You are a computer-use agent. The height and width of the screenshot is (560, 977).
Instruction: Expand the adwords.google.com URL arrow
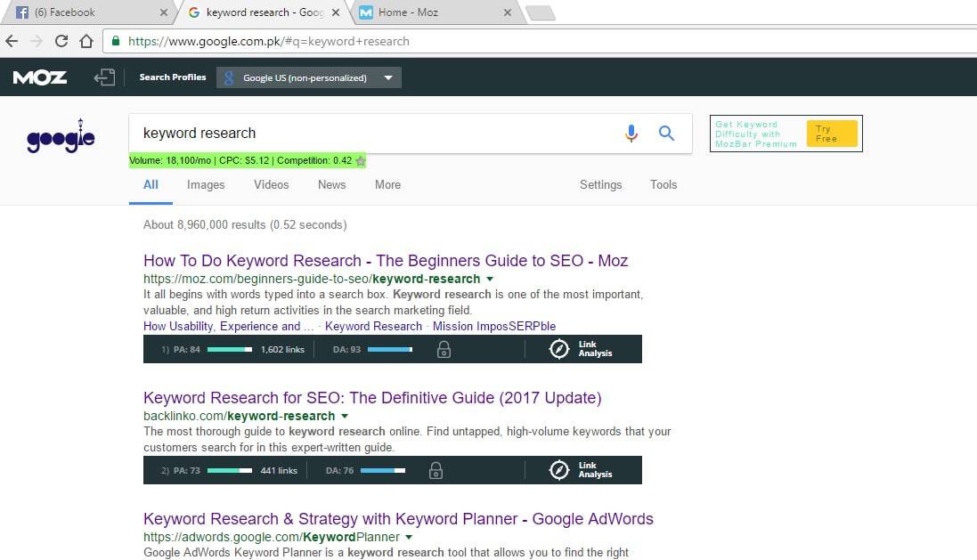pos(409,537)
